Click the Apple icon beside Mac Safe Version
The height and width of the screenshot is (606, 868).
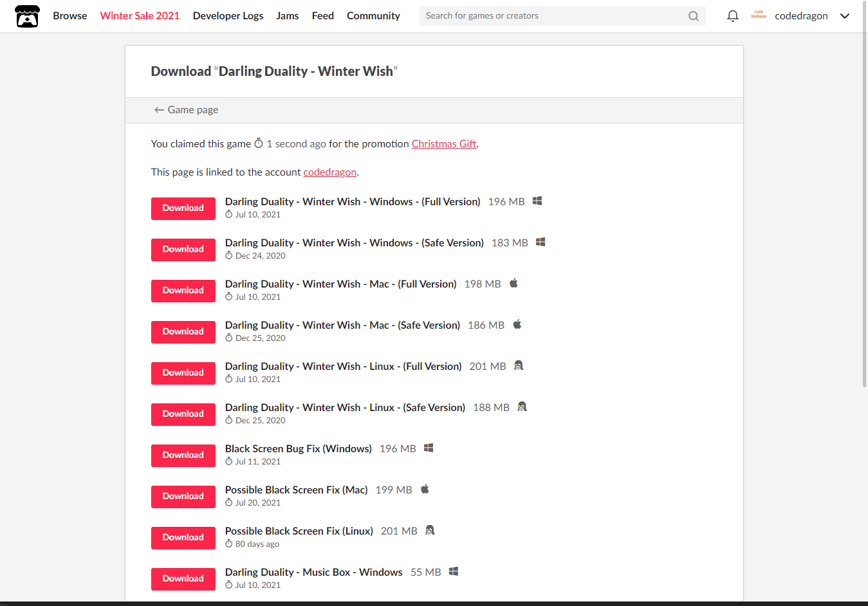[x=517, y=324]
